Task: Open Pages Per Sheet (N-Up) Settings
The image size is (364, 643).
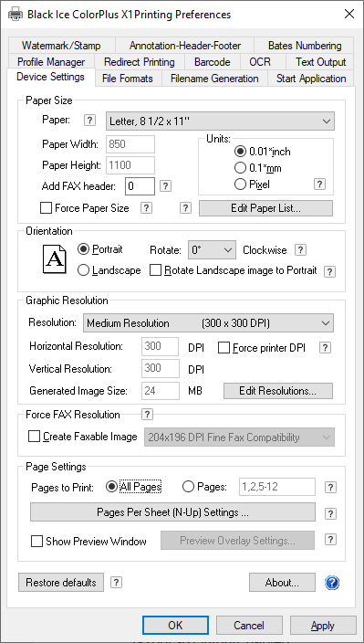Action: coord(172,512)
